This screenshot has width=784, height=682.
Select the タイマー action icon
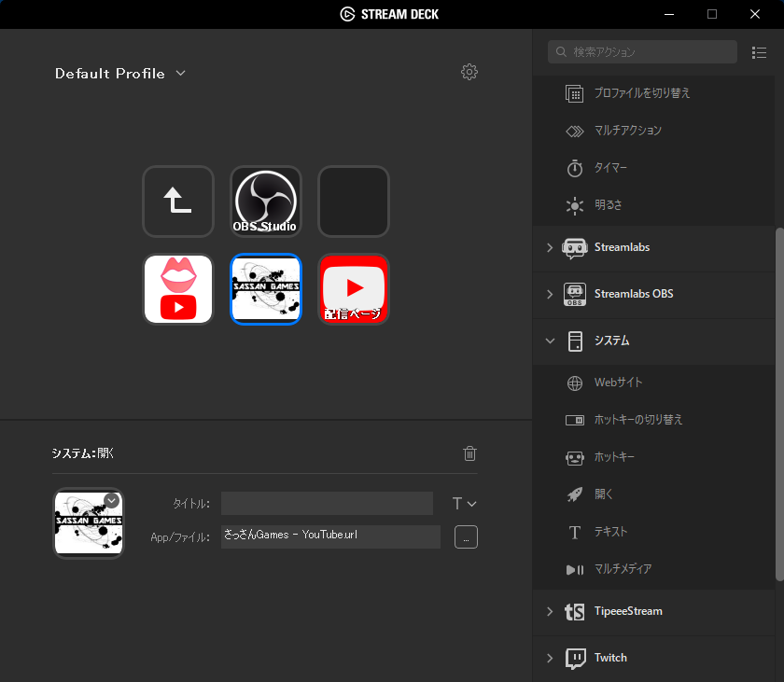576,168
